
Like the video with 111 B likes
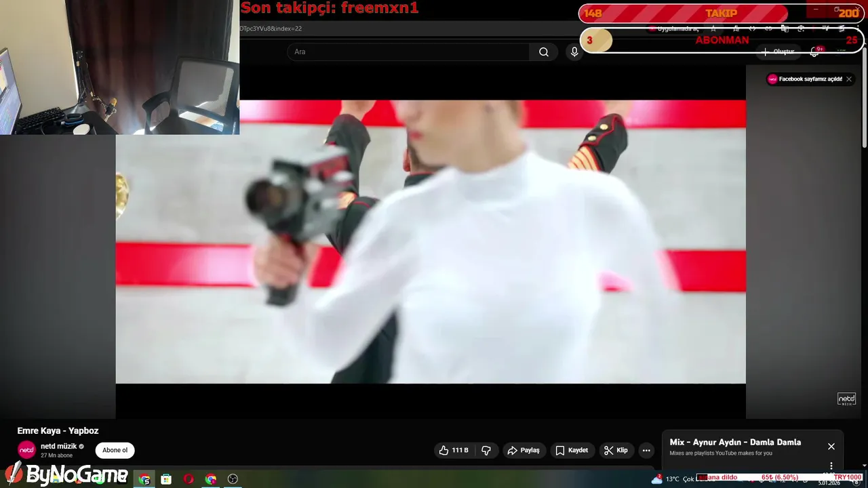454,450
